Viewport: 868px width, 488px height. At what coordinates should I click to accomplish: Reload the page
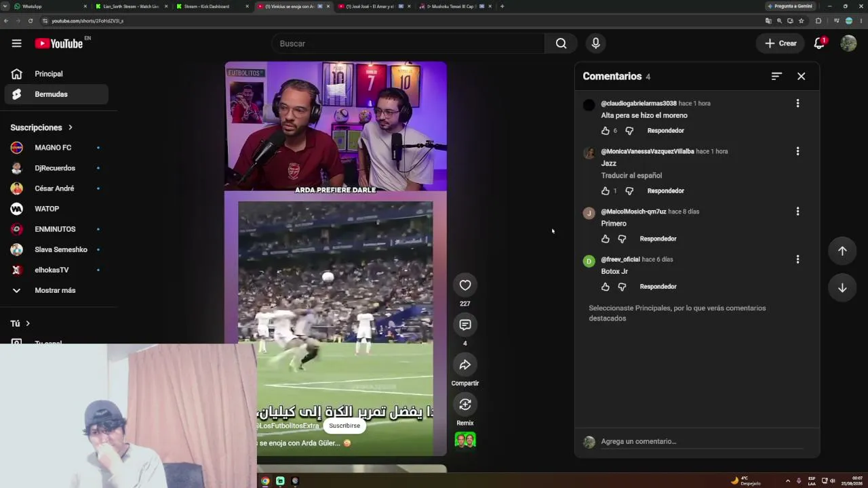(x=31, y=21)
